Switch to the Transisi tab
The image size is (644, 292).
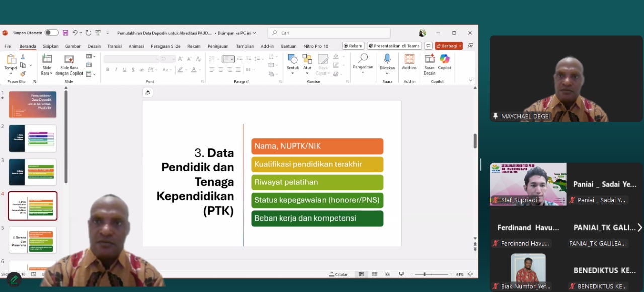click(114, 46)
